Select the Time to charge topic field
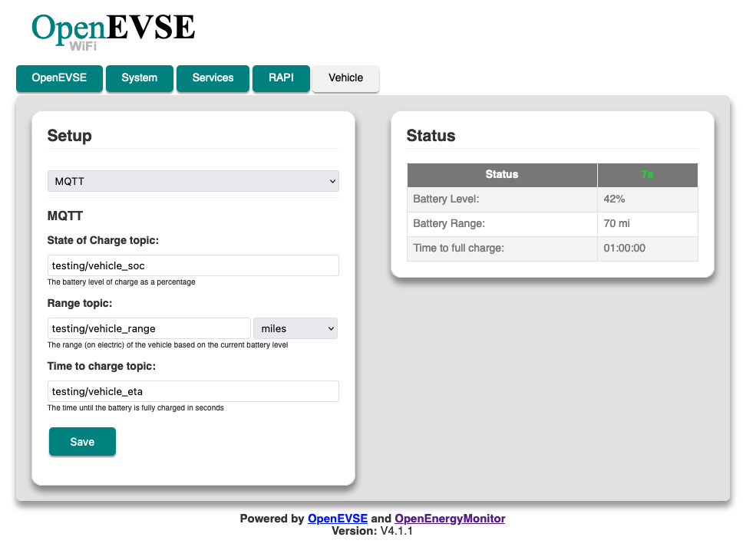 coord(192,390)
